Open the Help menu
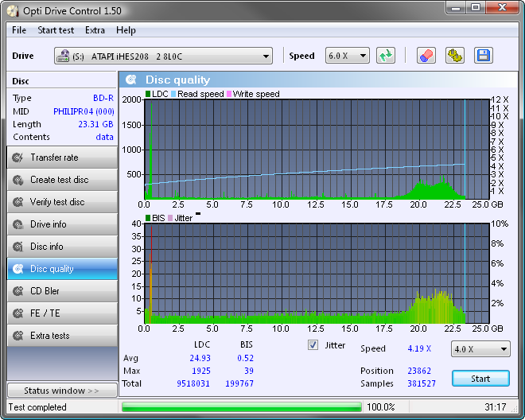Image resolution: width=525 pixels, height=420 pixels. (x=126, y=30)
